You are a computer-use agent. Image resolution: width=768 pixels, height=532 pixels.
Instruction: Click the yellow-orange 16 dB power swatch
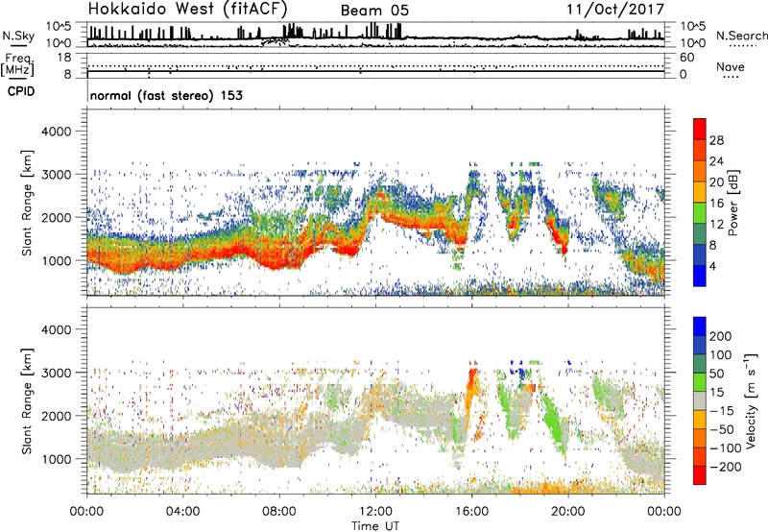[700, 192]
